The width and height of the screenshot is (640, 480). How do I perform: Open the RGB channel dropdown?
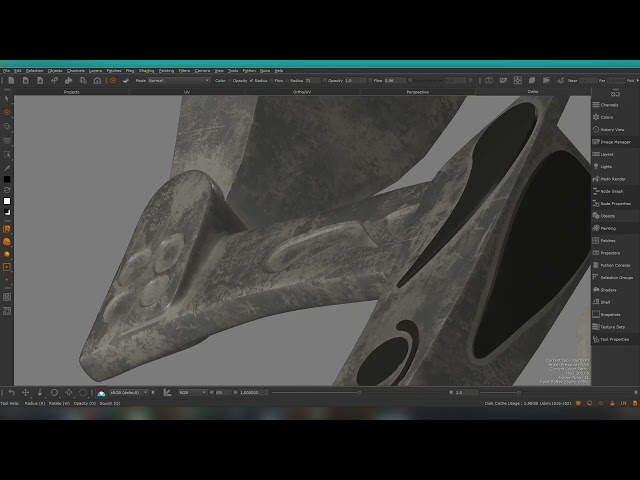193,392
